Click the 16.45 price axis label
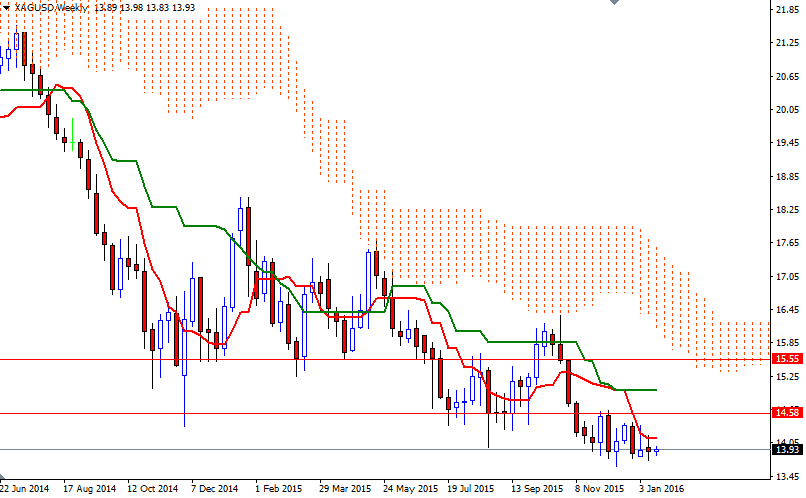This screenshot has height=498, width=806. (787, 309)
